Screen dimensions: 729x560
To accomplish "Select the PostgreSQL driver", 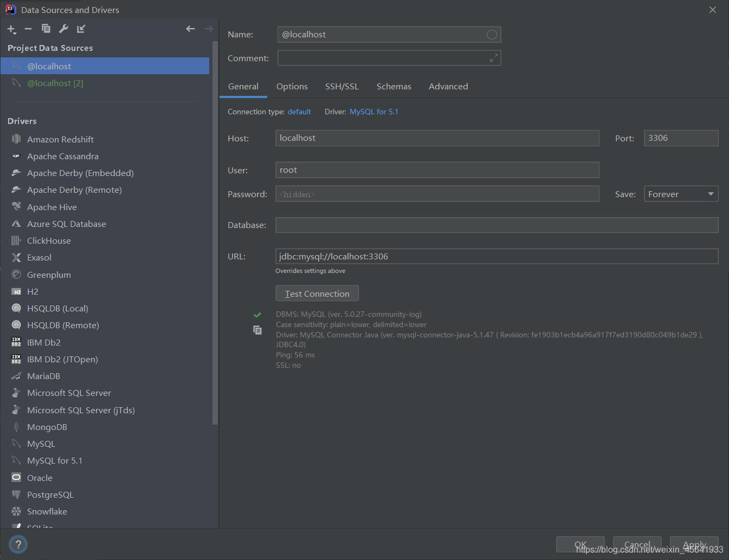I will [x=50, y=494].
